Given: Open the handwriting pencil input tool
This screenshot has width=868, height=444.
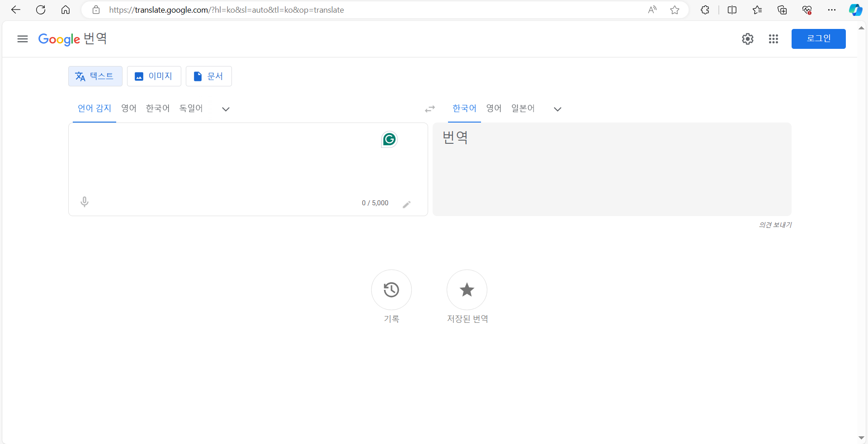Looking at the screenshot, I should tap(407, 204).
